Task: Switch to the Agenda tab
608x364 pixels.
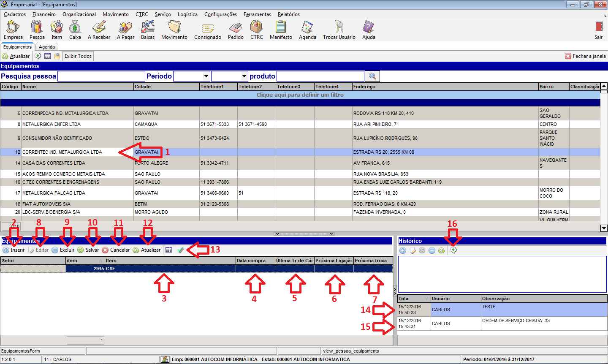Action: coord(47,47)
